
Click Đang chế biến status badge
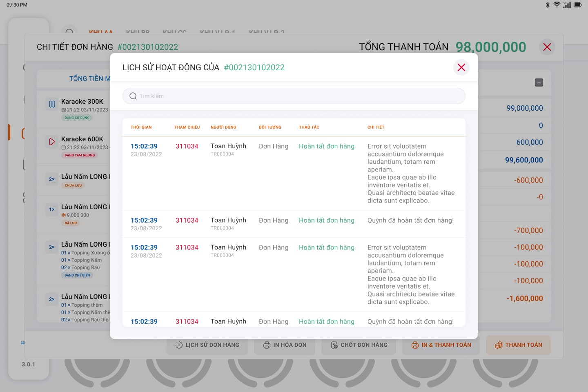coord(77,275)
